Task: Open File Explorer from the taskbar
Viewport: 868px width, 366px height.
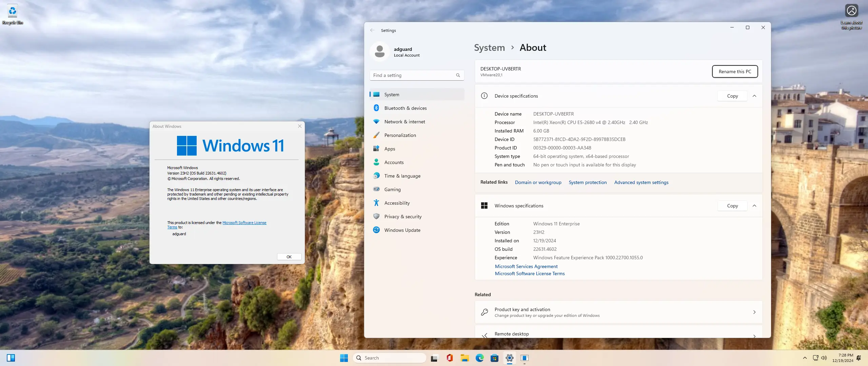Action: pos(465,358)
